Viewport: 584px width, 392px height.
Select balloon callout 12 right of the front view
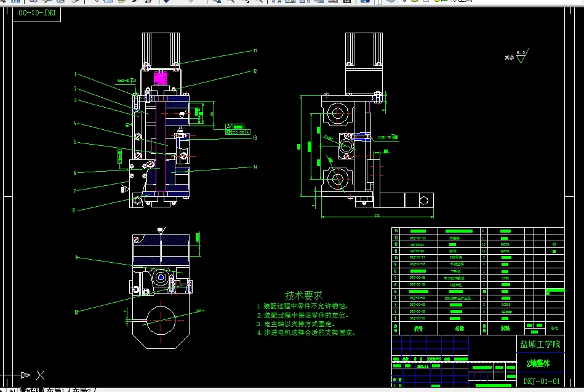click(x=255, y=71)
